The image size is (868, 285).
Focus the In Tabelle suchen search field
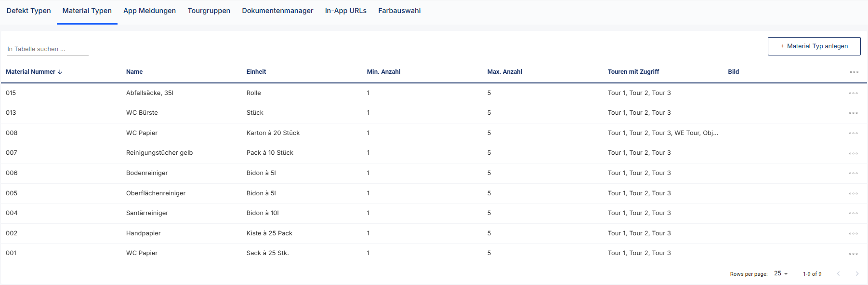coord(47,49)
